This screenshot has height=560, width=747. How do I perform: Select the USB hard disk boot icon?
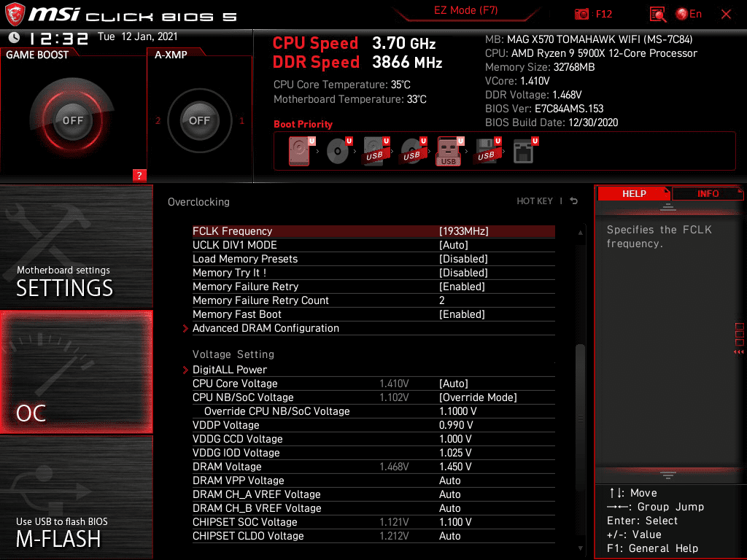pyautogui.click(x=376, y=151)
